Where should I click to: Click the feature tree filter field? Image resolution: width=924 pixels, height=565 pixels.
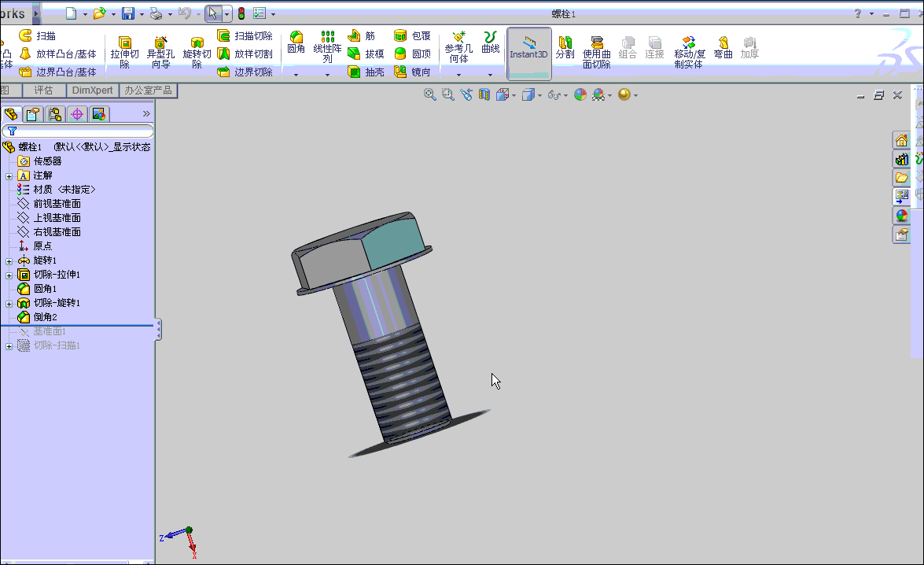coord(78,131)
